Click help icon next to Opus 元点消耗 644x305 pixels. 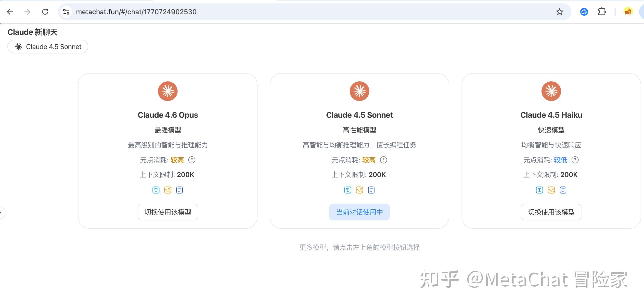[192, 160]
